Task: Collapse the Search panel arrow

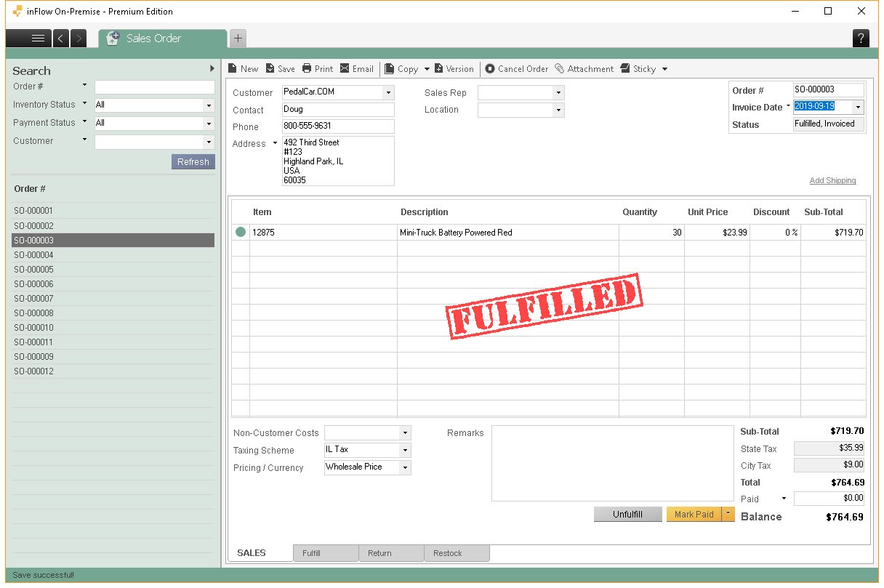Action: point(212,68)
